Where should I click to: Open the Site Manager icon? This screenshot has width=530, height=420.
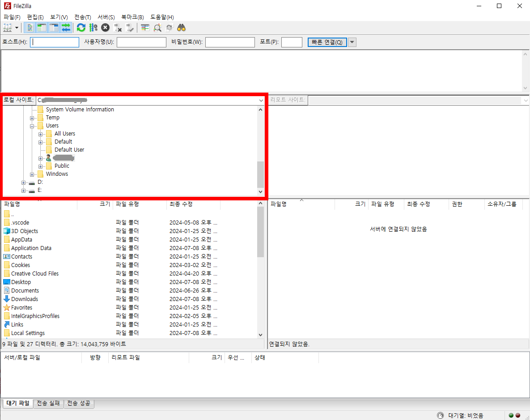pos(8,28)
